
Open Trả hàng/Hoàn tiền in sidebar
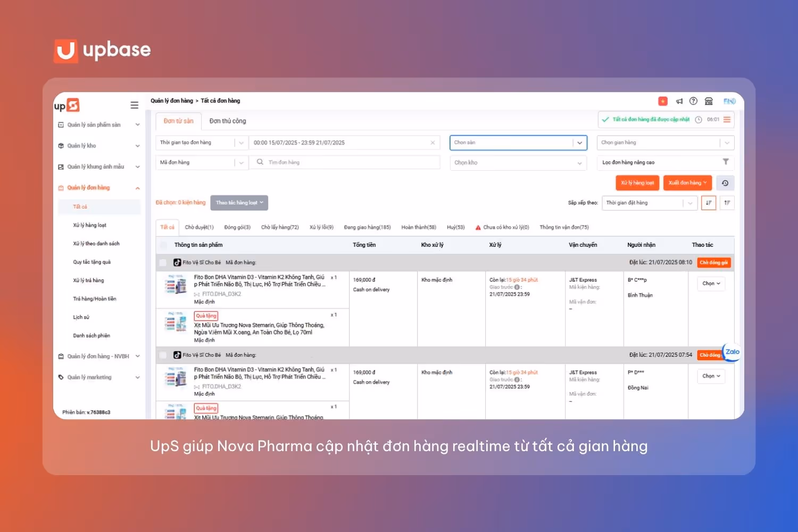(x=95, y=299)
